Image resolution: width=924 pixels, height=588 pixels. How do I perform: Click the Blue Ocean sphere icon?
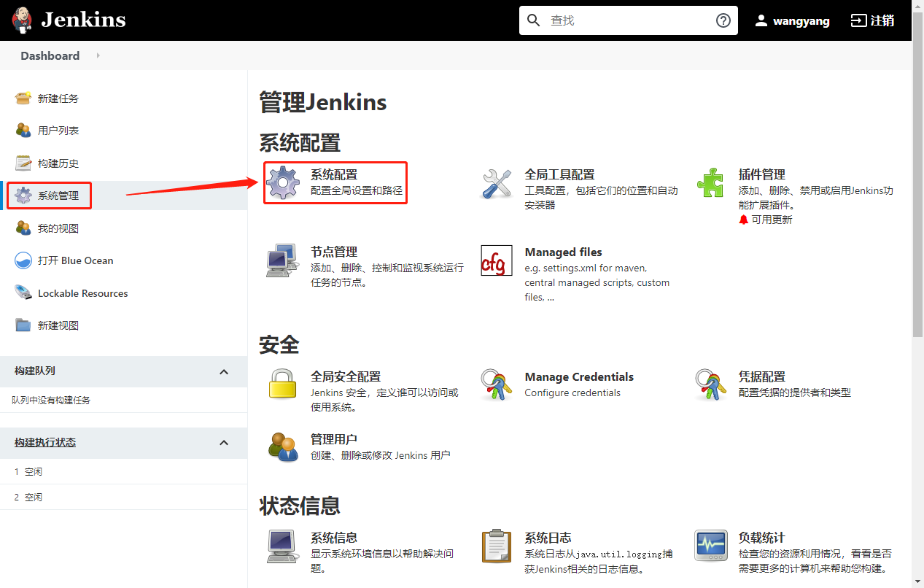click(23, 260)
